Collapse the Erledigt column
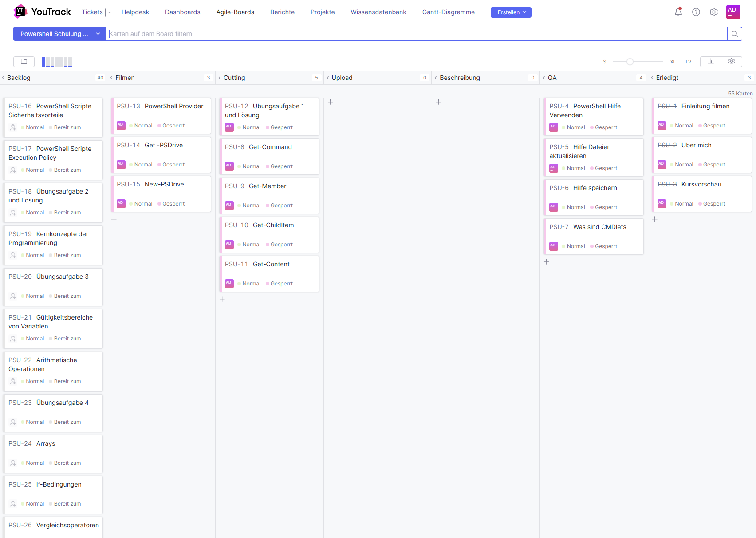The height and width of the screenshot is (538, 756). point(653,78)
